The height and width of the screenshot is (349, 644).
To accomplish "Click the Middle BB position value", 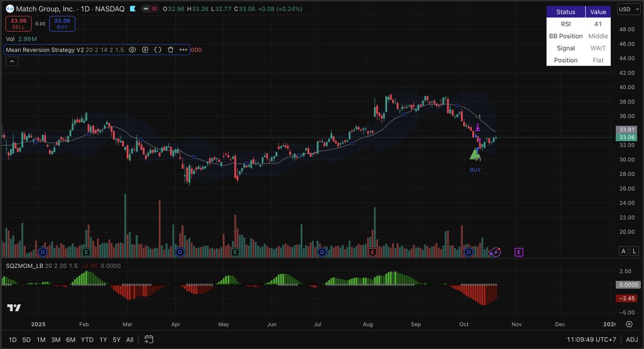I will [x=598, y=36].
